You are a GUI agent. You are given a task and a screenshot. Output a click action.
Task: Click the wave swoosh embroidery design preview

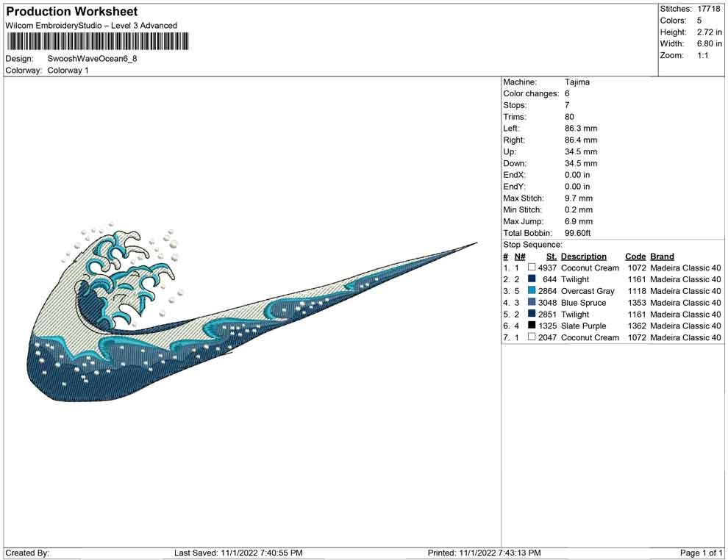coord(221,316)
